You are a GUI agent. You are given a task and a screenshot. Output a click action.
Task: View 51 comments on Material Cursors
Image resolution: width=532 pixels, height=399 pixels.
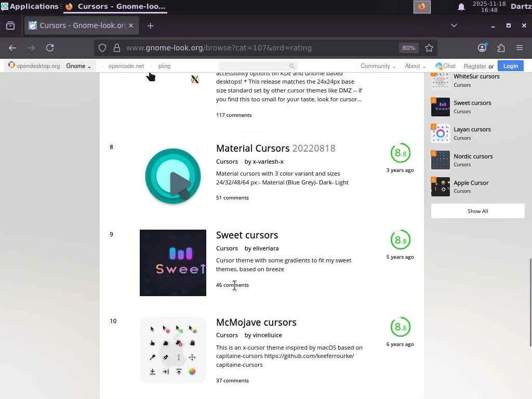coord(232,198)
